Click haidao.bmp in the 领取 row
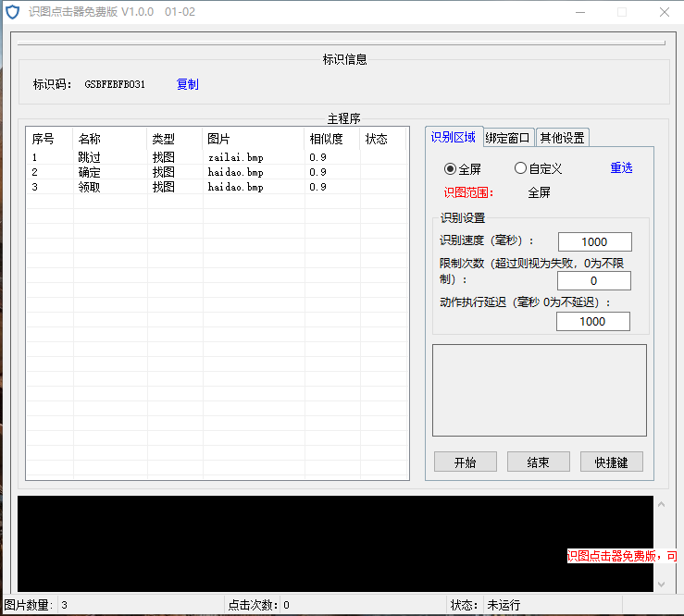The height and width of the screenshot is (616, 684). coord(236,187)
